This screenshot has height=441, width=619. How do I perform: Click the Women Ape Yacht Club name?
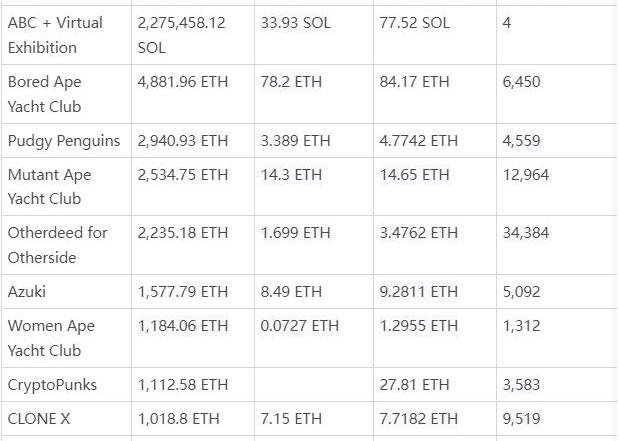pyautogui.click(x=49, y=338)
